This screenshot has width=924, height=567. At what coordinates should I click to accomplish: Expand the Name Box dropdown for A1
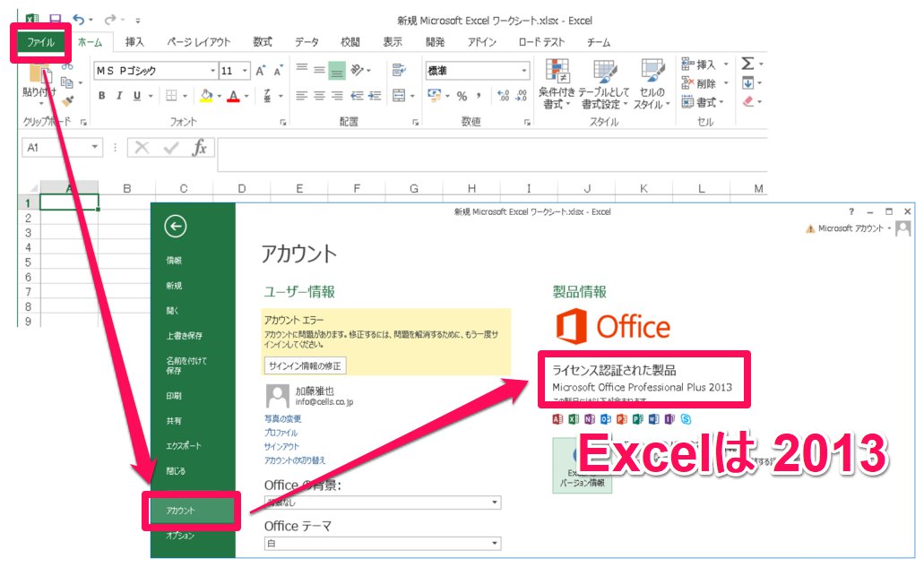tap(94, 147)
